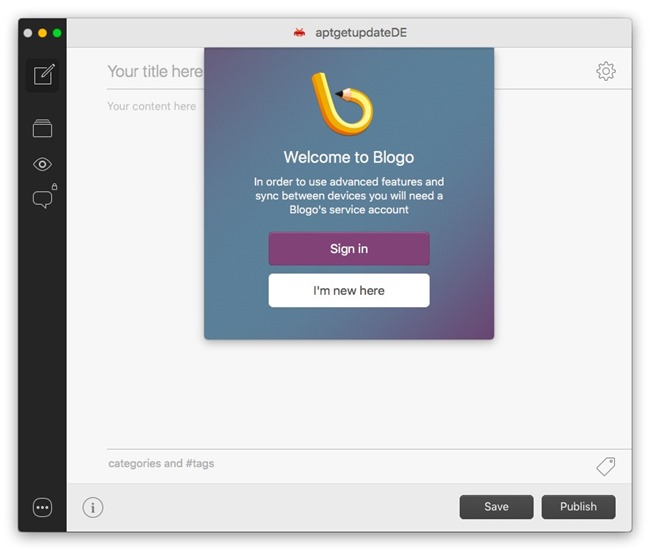The width and height of the screenshot is (650, 550).
Task: Click the tag icon beside categories
Action: coord(605,467)
